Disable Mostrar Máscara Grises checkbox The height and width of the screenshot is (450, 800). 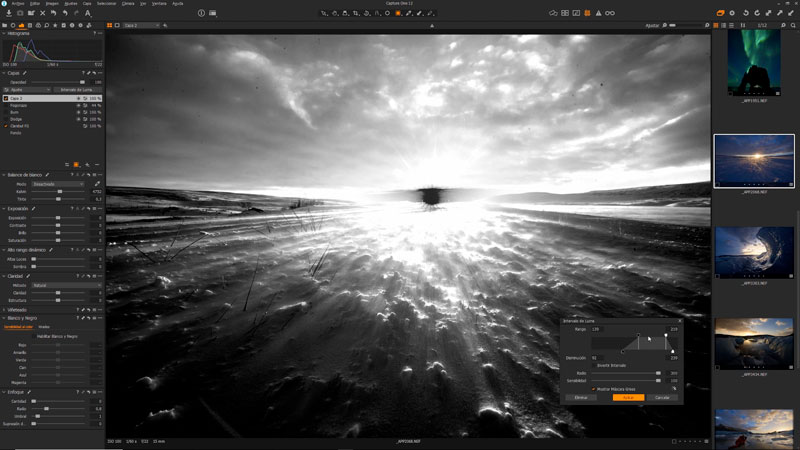[x=593, y=389]
